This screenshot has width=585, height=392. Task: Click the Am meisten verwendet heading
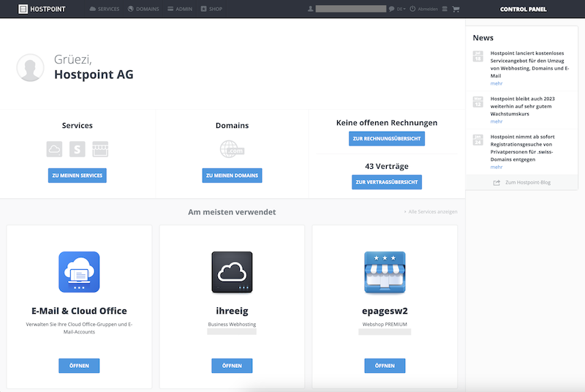point(232,212)
